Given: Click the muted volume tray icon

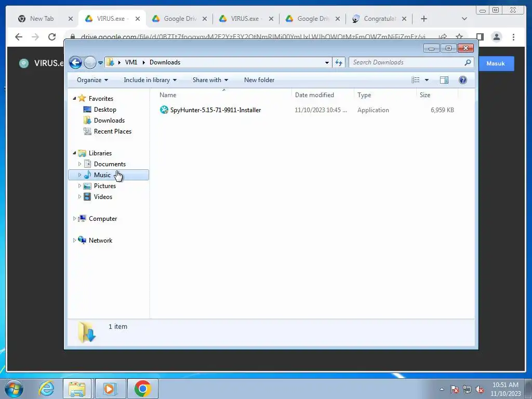Looking at the screenshot, I should click(x=480, y=389).
